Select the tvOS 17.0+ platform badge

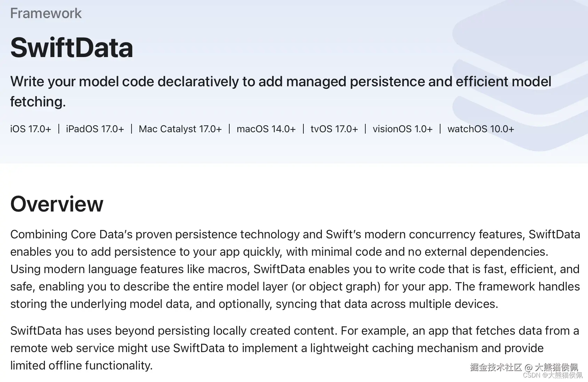334,129
